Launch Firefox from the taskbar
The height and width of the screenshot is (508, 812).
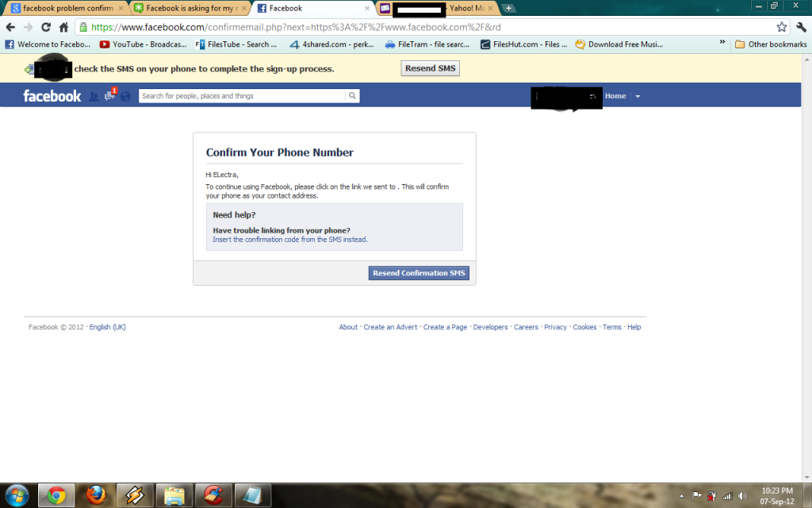coord(95,495)
